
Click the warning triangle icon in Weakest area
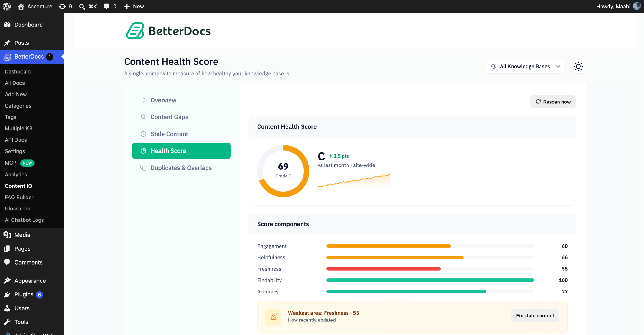point(273,317)
